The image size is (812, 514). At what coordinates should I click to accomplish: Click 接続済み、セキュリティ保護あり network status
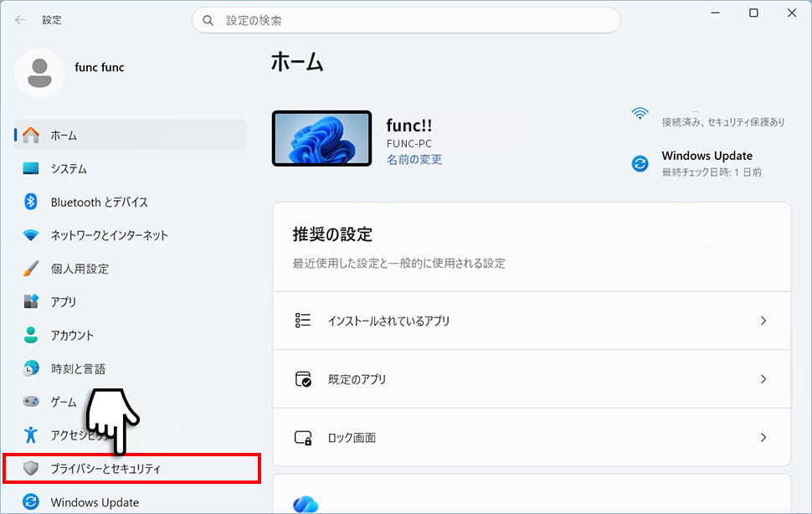723,122
